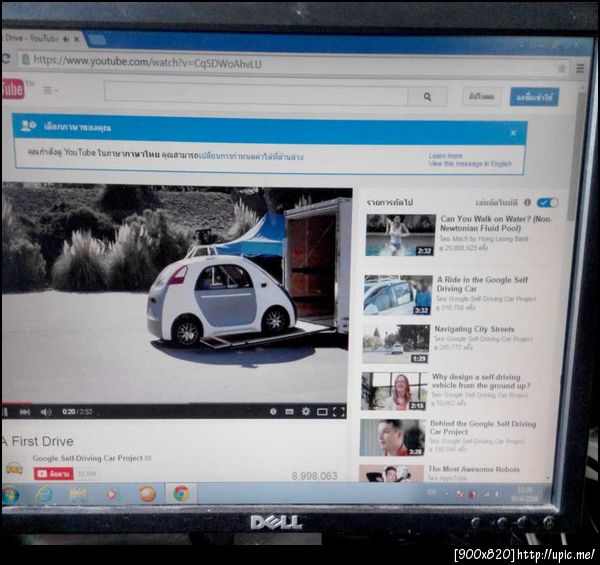Open The Most Awesome Robots thumbnail
Viewport: 600px width, 565px height.
pos(391,473)
